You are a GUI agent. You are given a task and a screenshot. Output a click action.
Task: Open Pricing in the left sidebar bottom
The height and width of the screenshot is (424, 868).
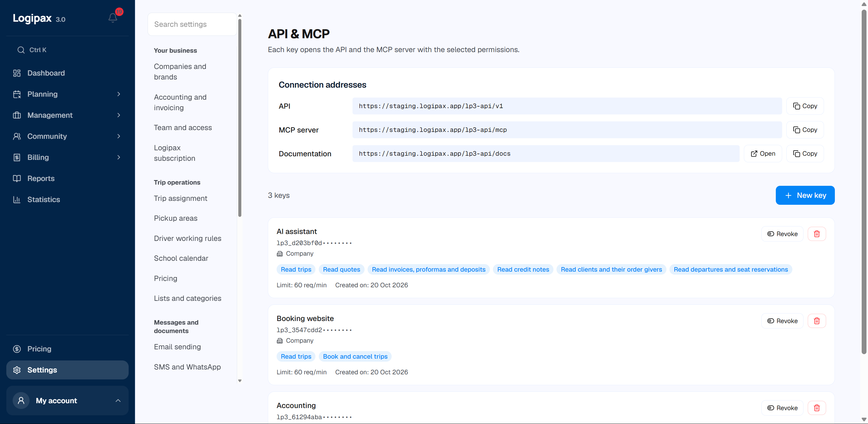[x=67, y=349]
